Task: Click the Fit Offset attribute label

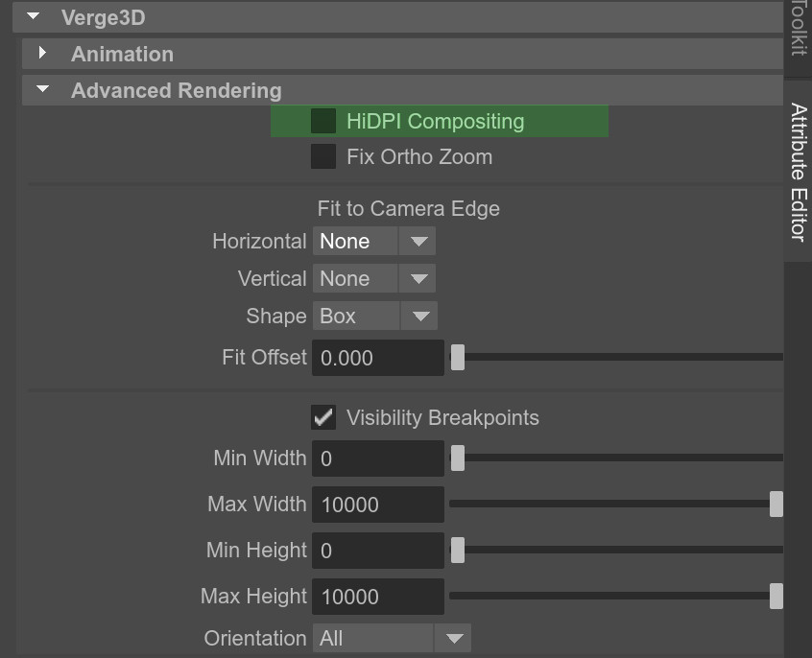Action: 265,357
